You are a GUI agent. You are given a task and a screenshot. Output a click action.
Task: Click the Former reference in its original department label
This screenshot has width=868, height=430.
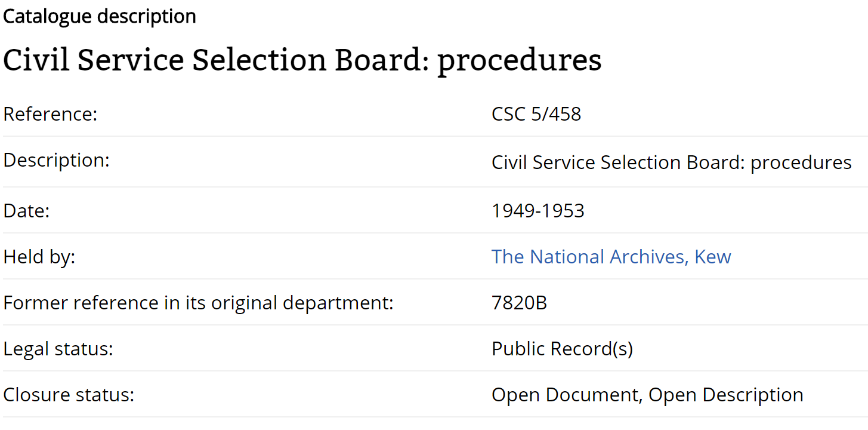tap(198, 303)
